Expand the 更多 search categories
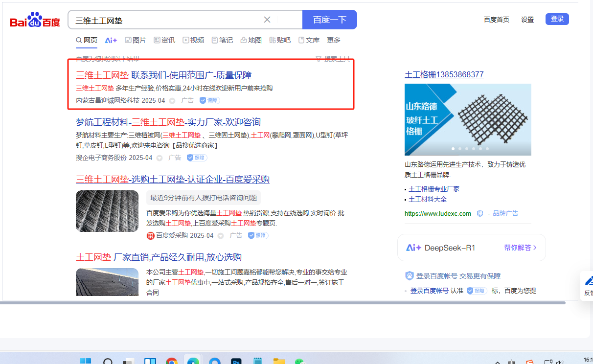 pyautogui.click(x=334, y=40)
